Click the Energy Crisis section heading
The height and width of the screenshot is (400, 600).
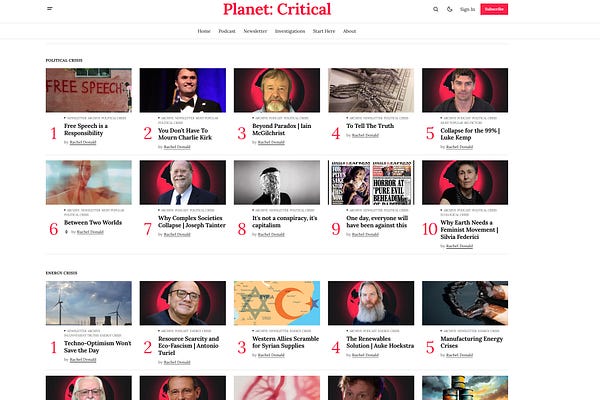(61, 273)
